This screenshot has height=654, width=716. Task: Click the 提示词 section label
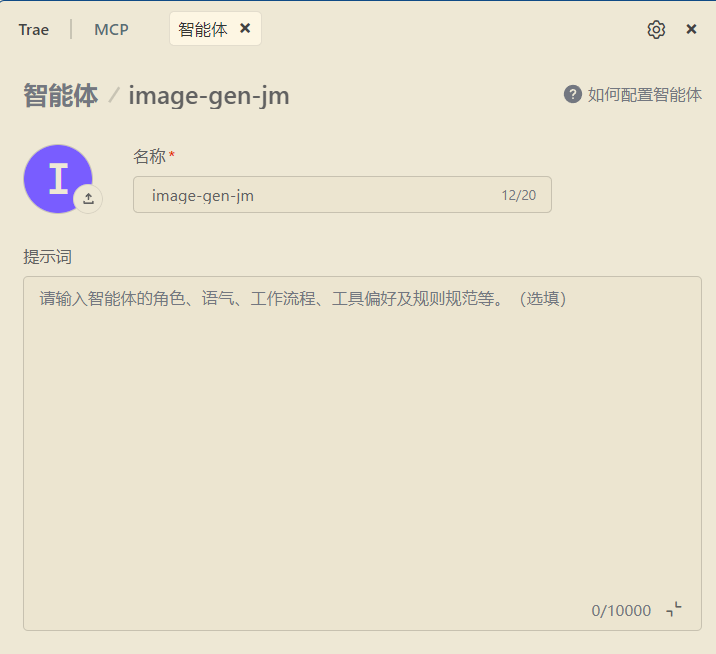[x=47, y=257]
